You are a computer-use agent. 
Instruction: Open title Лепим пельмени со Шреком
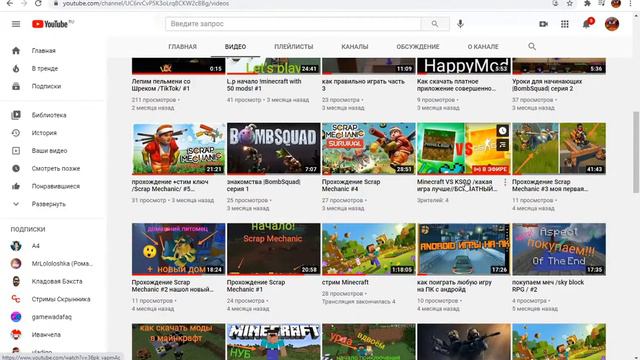pyautogui.click(x=161, y=85)
